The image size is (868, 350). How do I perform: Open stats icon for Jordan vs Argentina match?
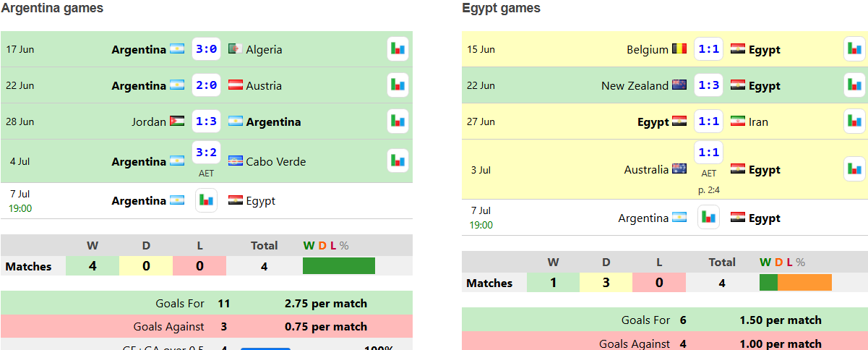point(398,121)
